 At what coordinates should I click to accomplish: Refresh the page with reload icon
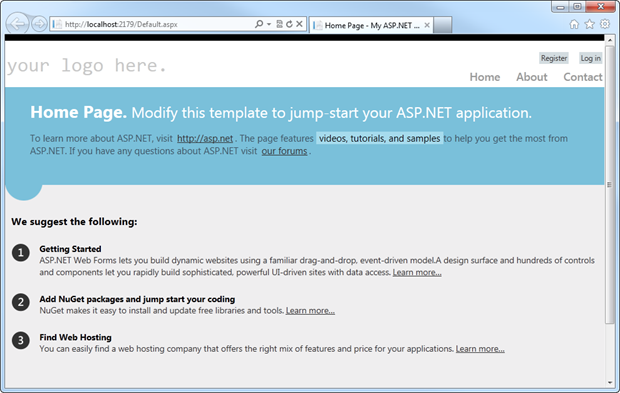click(x=289, y=24)
